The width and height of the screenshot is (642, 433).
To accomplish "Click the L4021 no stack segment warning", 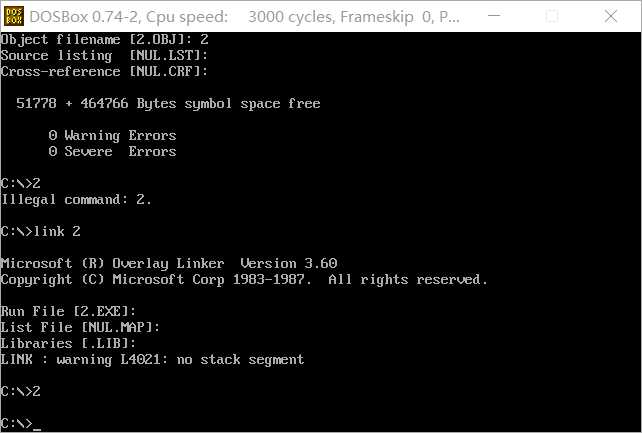I will point(152,359).
